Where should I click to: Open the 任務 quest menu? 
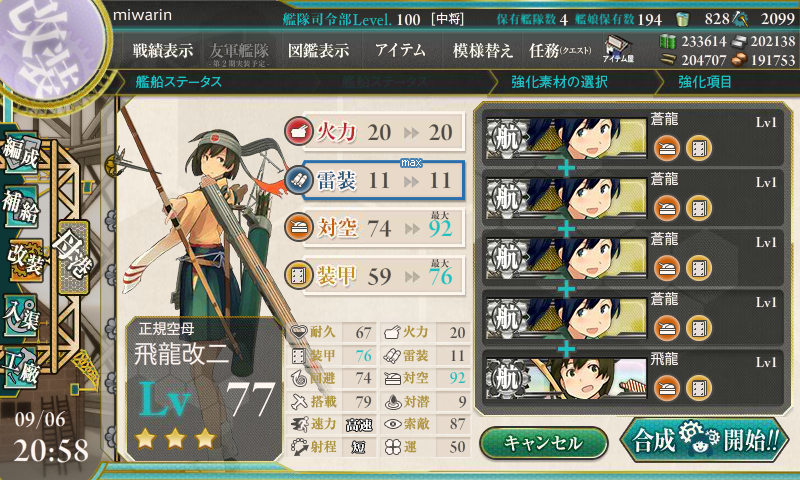(x=560, y=50)
